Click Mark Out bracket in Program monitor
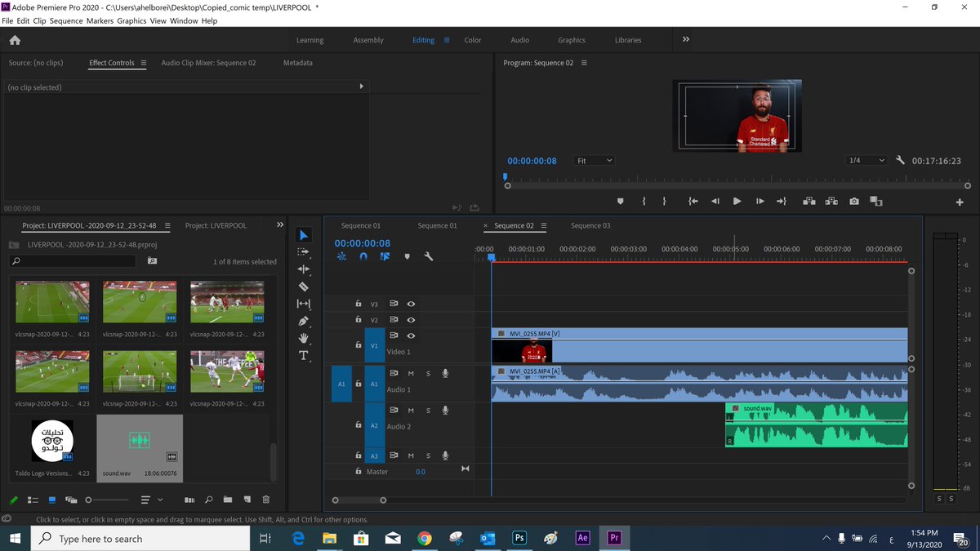The image size is (980, 551). [664, 202]
